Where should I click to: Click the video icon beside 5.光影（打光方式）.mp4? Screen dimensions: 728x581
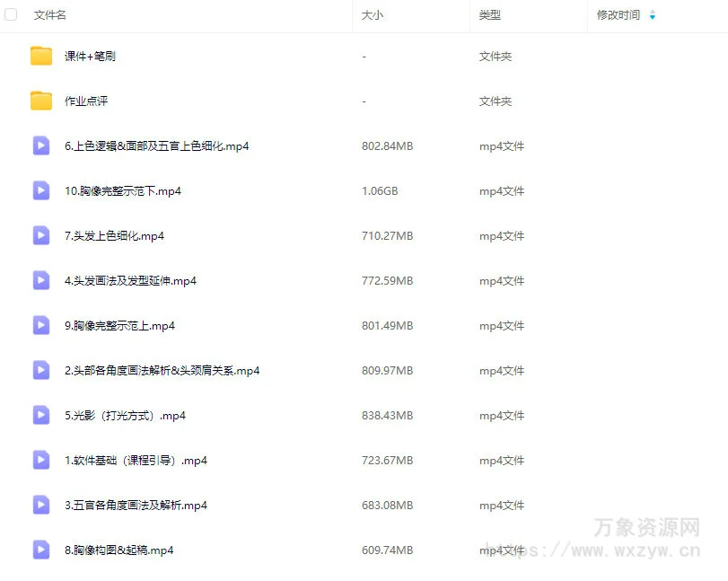click(x=40, y=415)
